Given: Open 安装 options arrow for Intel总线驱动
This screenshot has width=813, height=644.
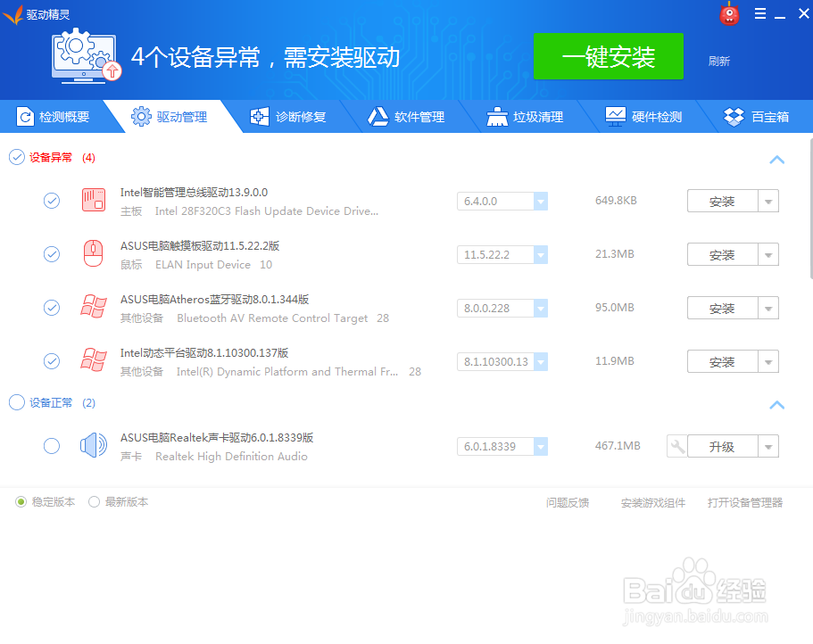Looking at the screenshot, I should tap(768, 201).
